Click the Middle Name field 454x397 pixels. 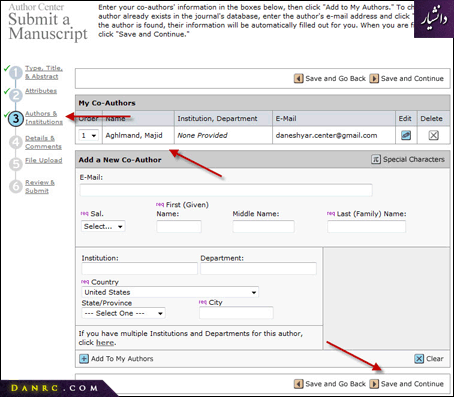tap(263, 226)
